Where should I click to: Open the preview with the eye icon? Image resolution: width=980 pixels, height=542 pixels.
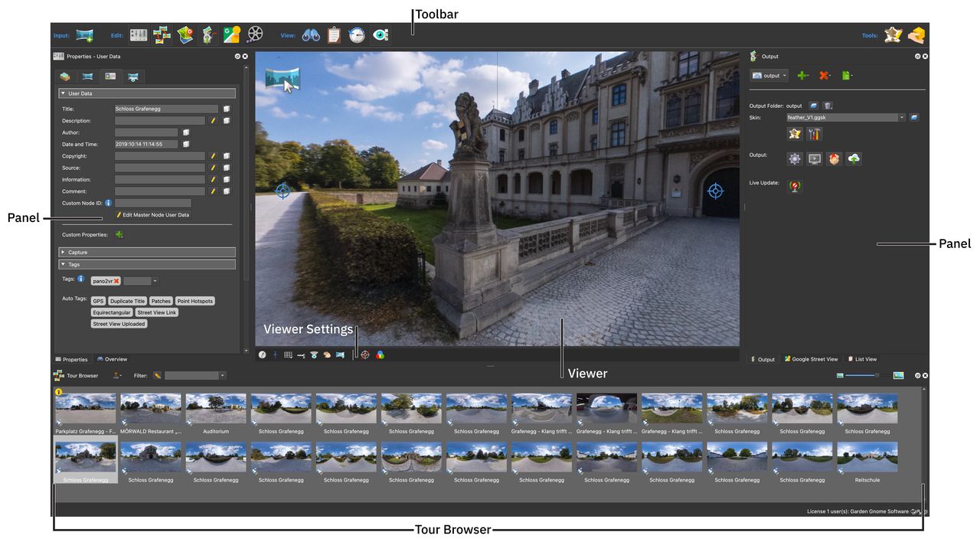tap(381, 34)
